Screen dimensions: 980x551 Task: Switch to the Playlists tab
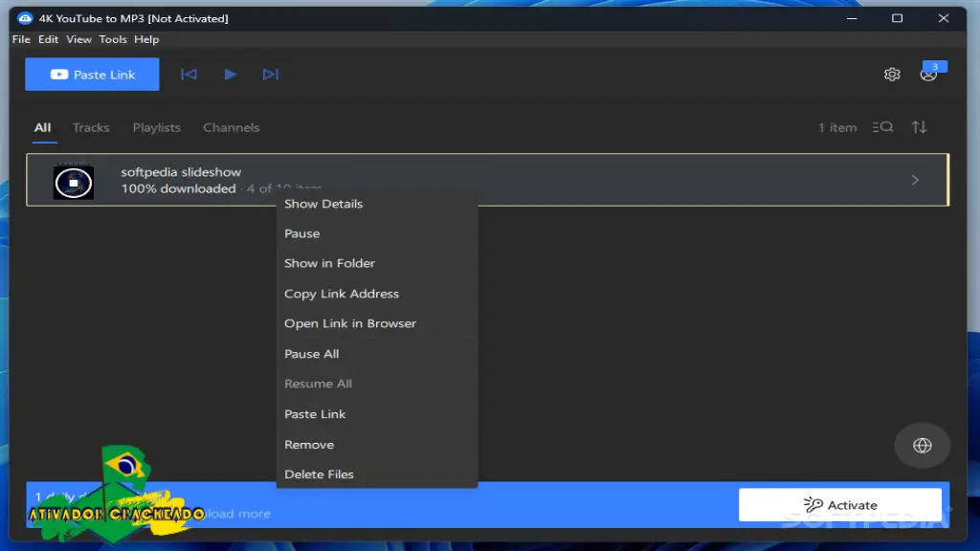pyautogui.click(x=156, y=127)
